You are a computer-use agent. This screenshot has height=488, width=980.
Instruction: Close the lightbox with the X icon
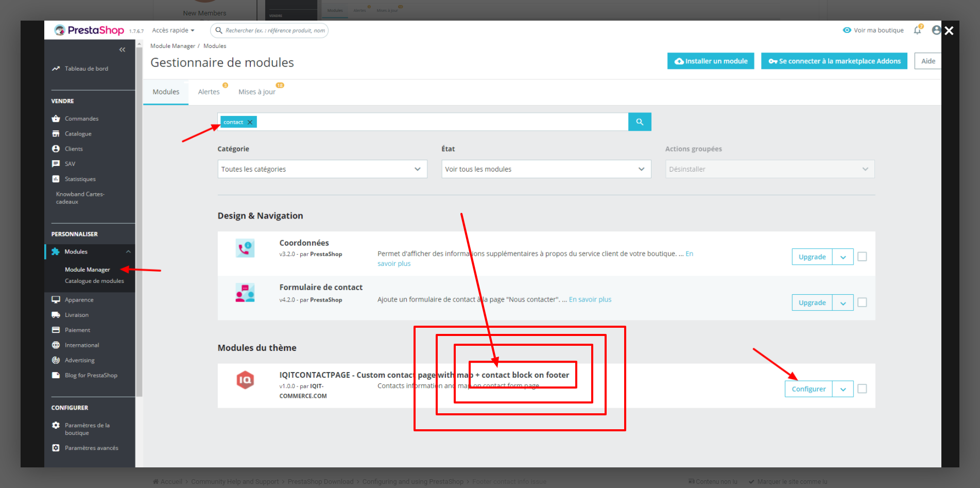949,31
